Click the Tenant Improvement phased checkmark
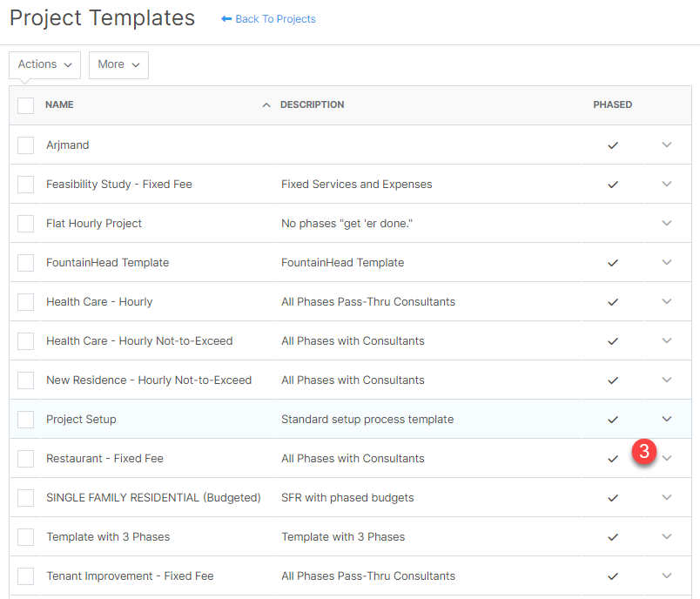The image size is (700, 599). point(613,576)
